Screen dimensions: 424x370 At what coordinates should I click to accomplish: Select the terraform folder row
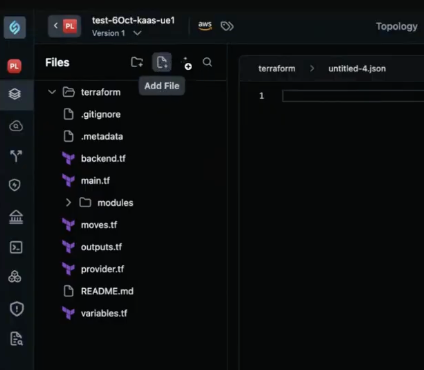[x=131, y=92]
